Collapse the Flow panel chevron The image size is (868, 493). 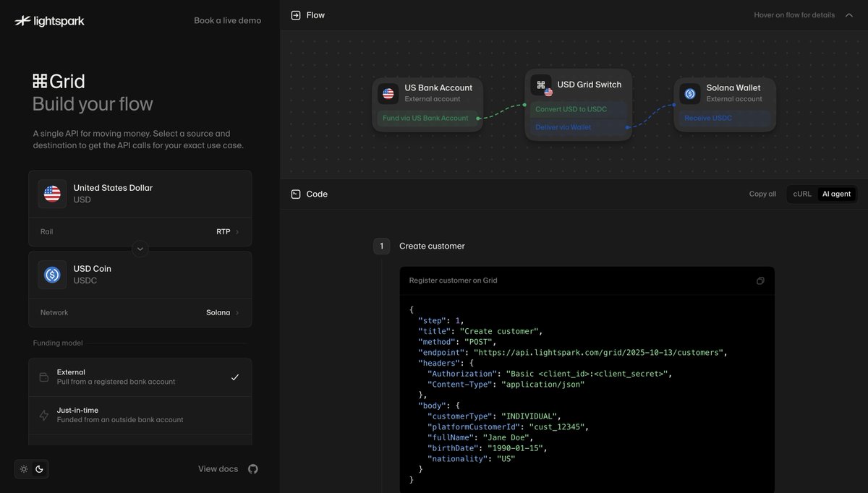[x=849, y=15]
